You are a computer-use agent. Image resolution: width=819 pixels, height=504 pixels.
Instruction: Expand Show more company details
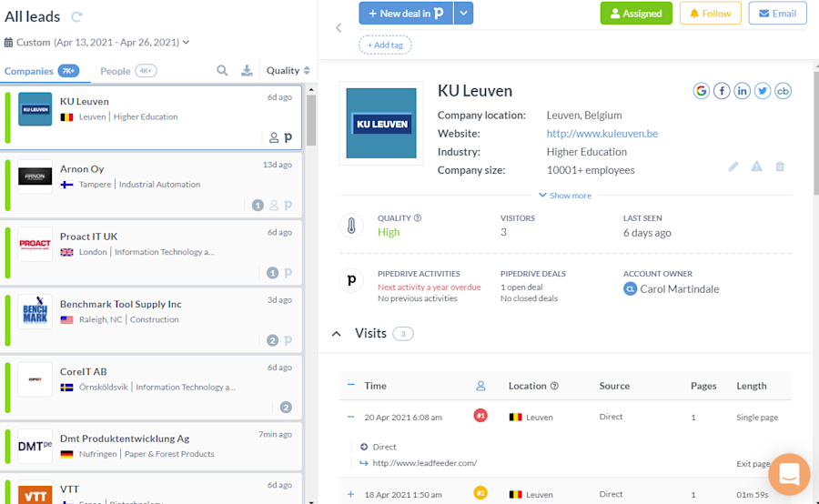pos(565,196)
